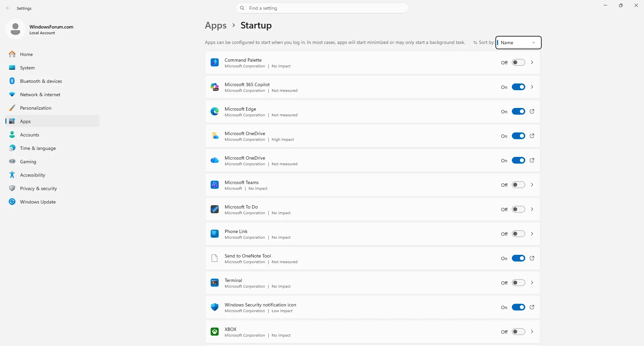
Task: Navigate to Apps breadcrumb link
Action: coord(216,25)
